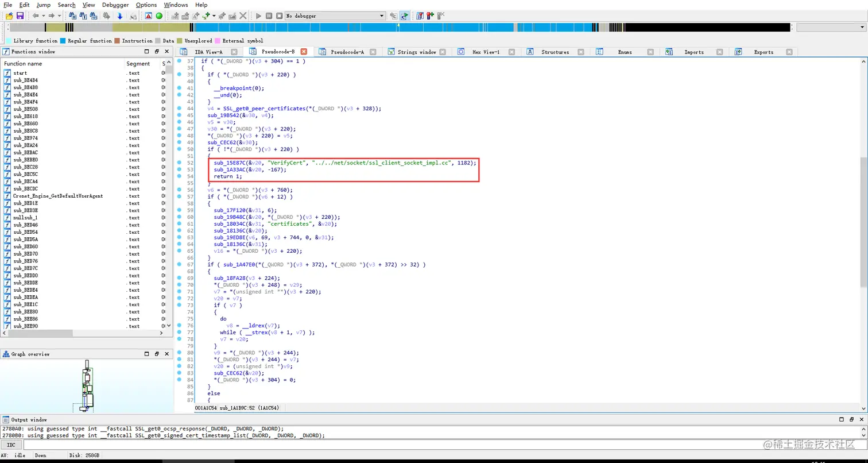
Task: Click the IDC command input field
Action: pyautogui.click(x=444, y=445)
